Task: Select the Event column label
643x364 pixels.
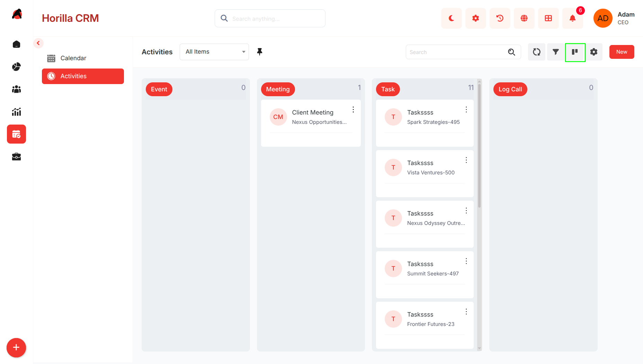Action: click(159, 89)
